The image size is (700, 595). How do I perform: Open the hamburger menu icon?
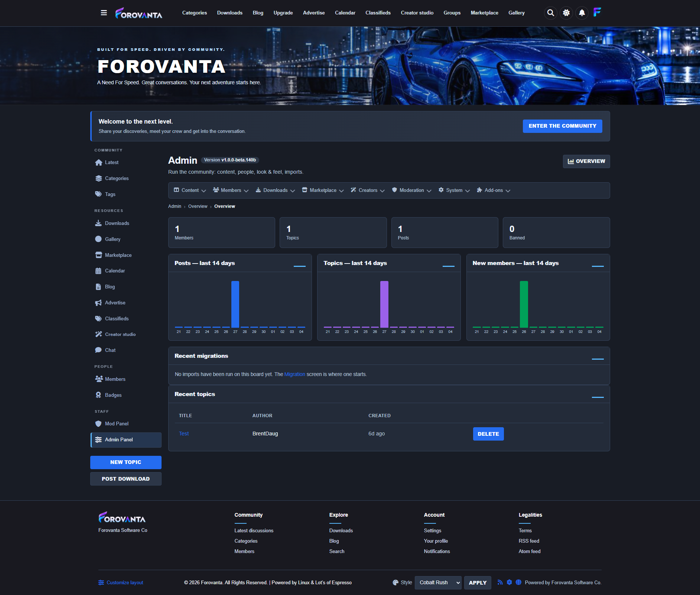(x=104, y=13)
